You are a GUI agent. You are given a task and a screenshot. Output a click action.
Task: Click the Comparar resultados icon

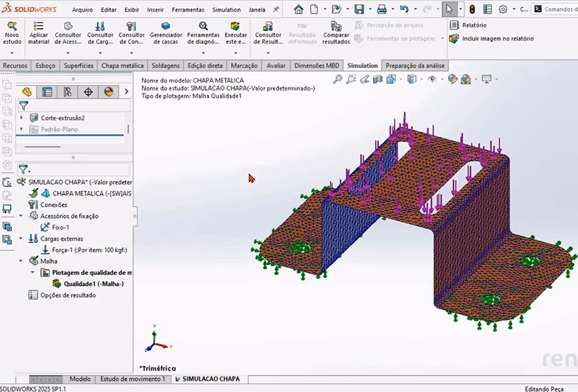click(x=336, y=25)
